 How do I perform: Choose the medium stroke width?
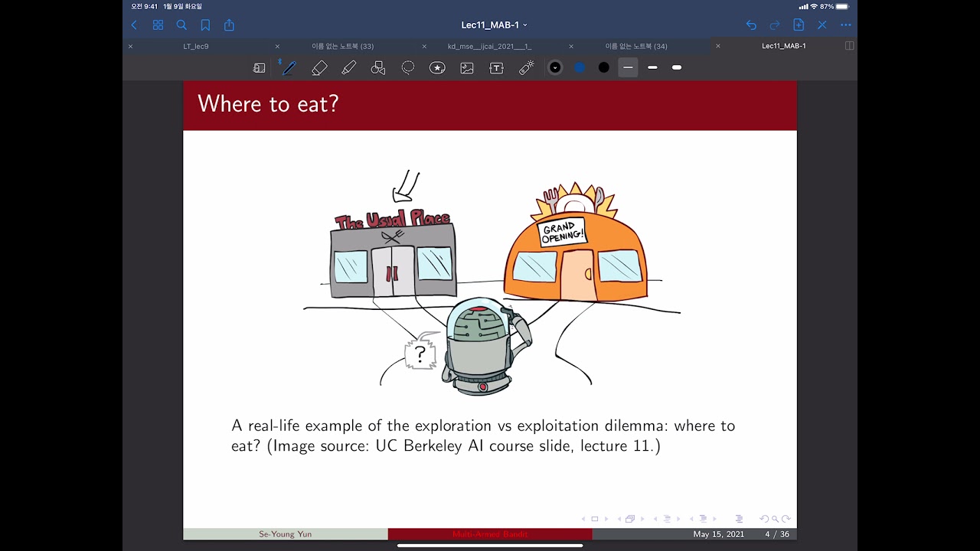click(x=652, y=67)
